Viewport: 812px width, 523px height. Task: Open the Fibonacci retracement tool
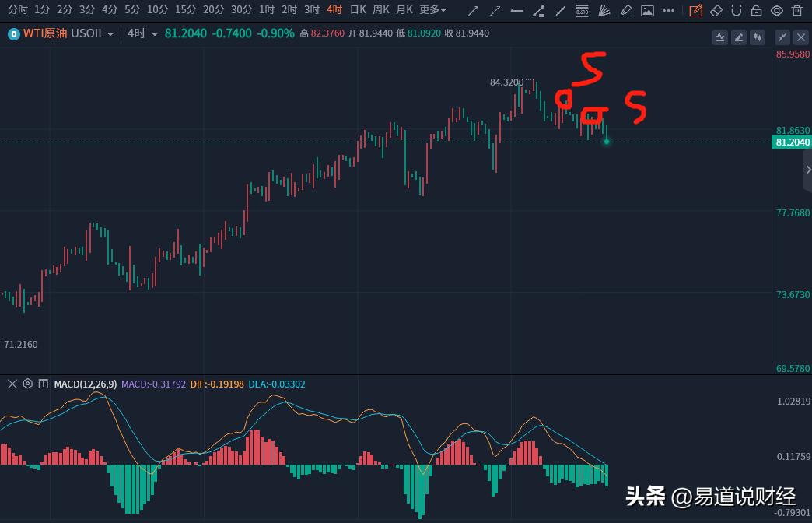[x=583, y=9]
